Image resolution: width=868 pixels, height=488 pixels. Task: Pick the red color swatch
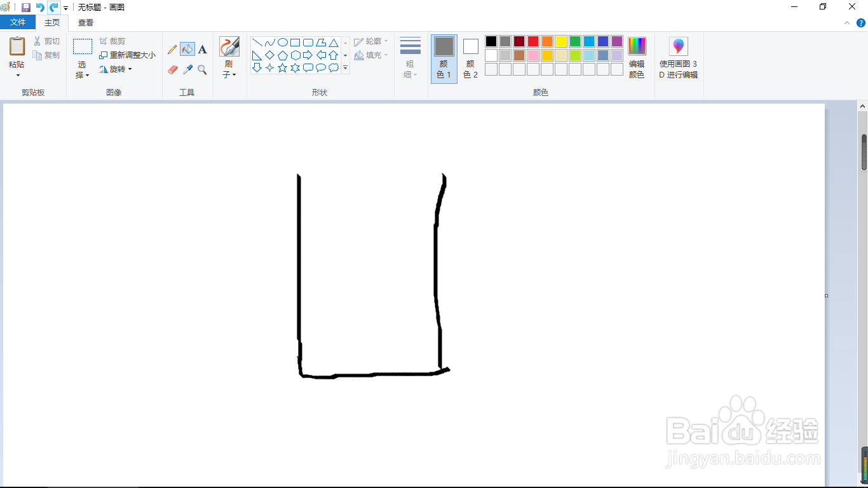(x=533, y=41)
